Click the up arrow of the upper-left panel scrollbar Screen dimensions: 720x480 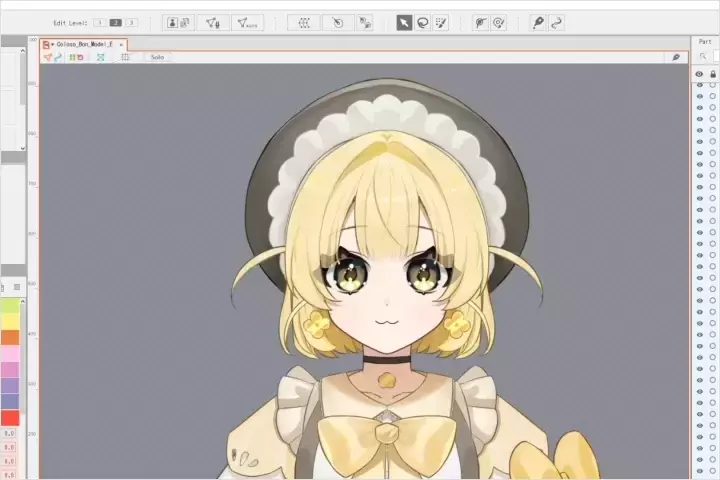[x=22, y=51]
